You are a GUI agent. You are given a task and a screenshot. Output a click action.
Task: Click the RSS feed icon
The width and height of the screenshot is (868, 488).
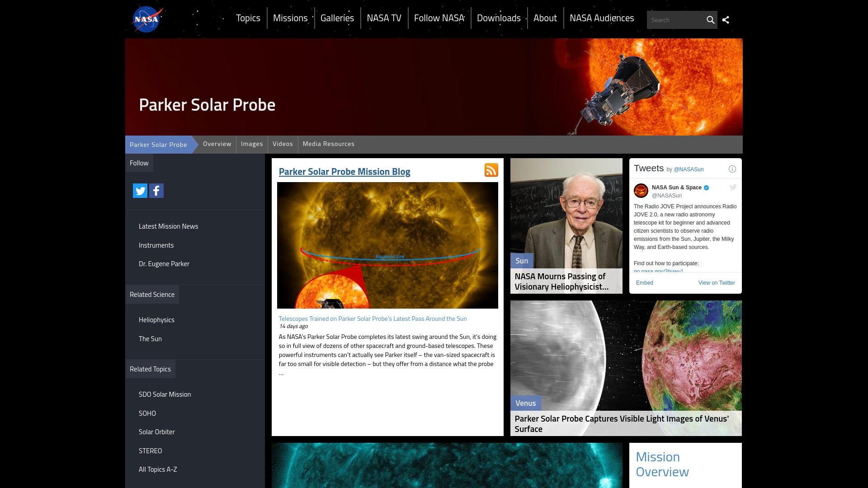coord(491,170)
